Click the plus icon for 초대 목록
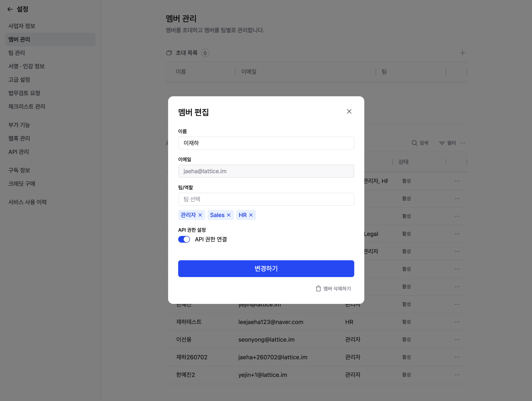532x401 pixels. point(462,53)
